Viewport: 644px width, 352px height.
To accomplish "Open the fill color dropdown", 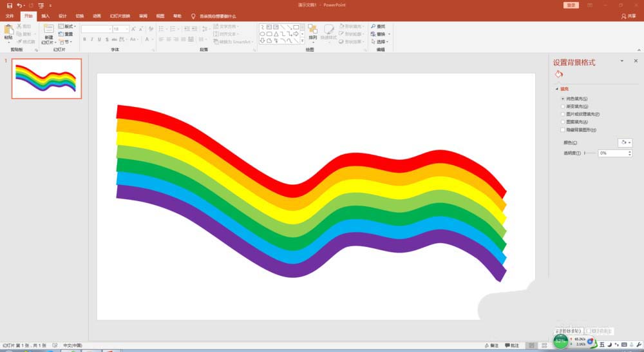I will (625, 142).
